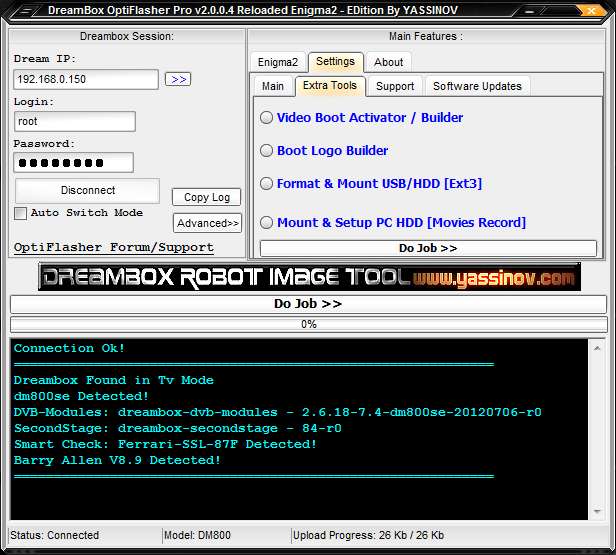Select Video Boot Activator / Builder option
The height and width of the screenshot is (555, 616).
[x=361, y=117]
